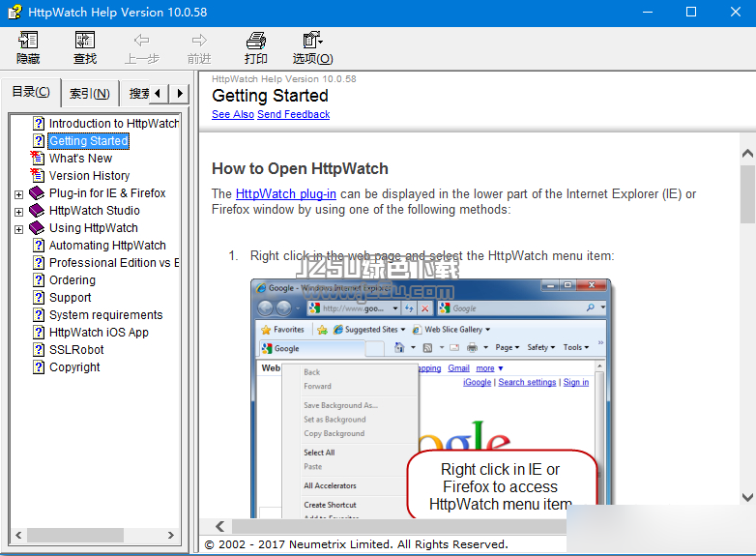Viewport: 756px width, 556px height.
Task: Click the System requirements topic icon
Action: (x=39, y=315)
